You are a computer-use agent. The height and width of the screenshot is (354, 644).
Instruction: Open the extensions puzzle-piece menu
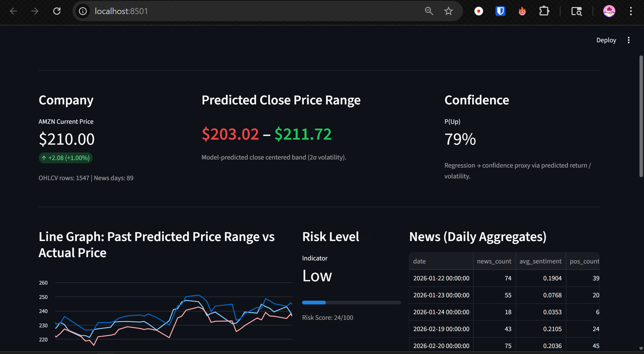tap(544, 11)
